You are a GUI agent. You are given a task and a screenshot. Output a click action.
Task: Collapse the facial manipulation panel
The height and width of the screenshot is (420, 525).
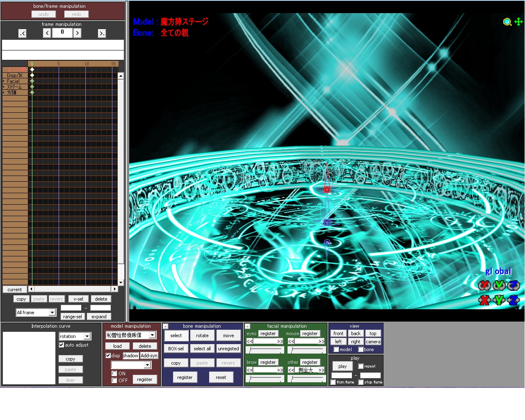tap(248, 326)
